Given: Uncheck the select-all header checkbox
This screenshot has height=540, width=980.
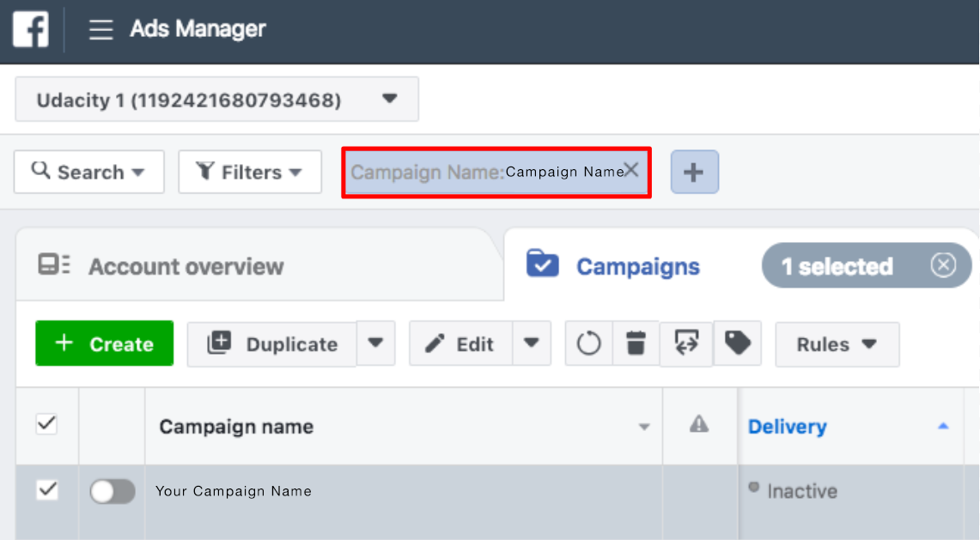Looking at the screenshot, I should [46, 423].
